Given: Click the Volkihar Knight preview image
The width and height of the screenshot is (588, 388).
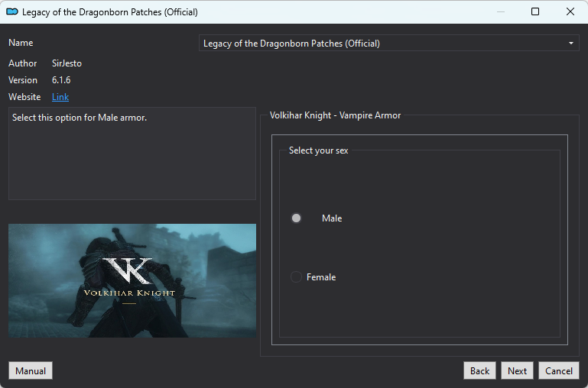Looking at the screenshot, I should tap(132, 280).
